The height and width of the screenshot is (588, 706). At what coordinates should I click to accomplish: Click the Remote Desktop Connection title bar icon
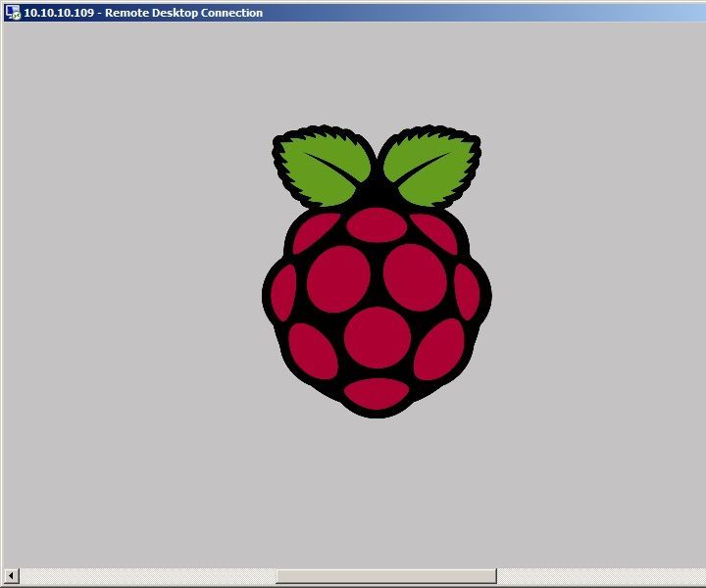(x=13, y=13)
